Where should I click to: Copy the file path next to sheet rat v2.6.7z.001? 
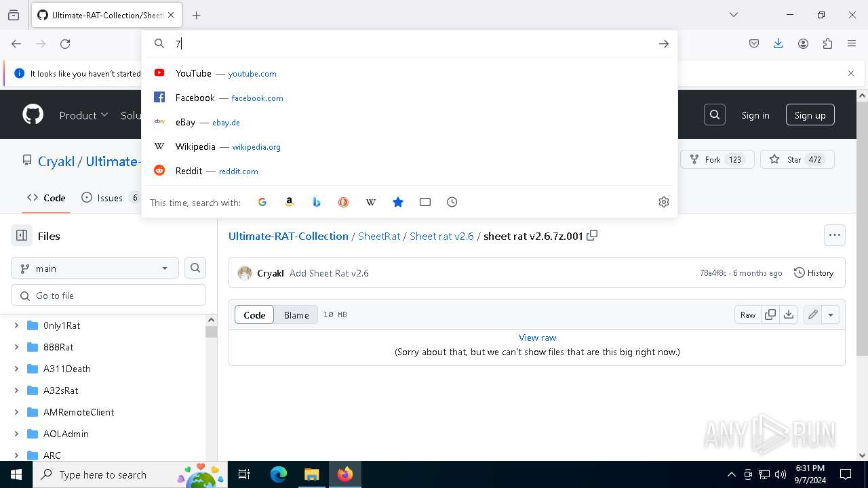592,235
